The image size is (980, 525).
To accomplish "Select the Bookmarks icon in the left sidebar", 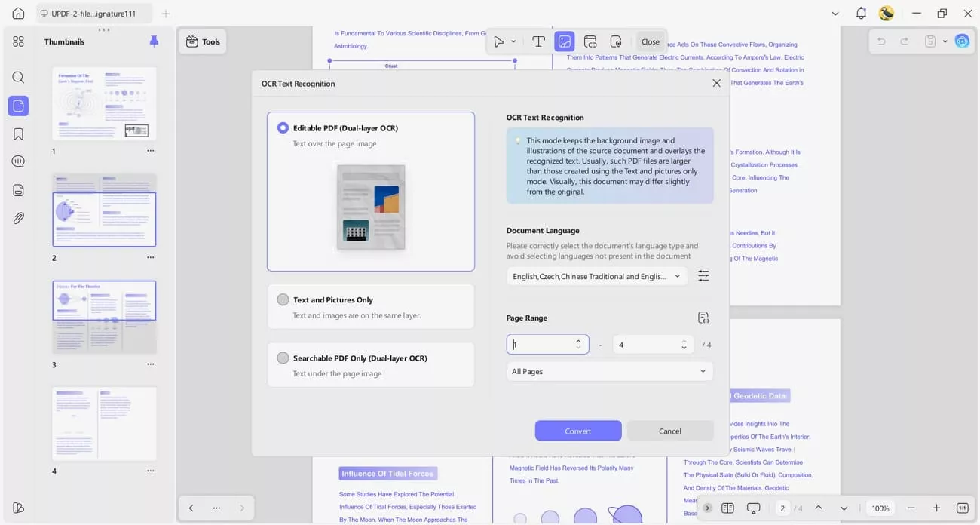I will 18,134.
